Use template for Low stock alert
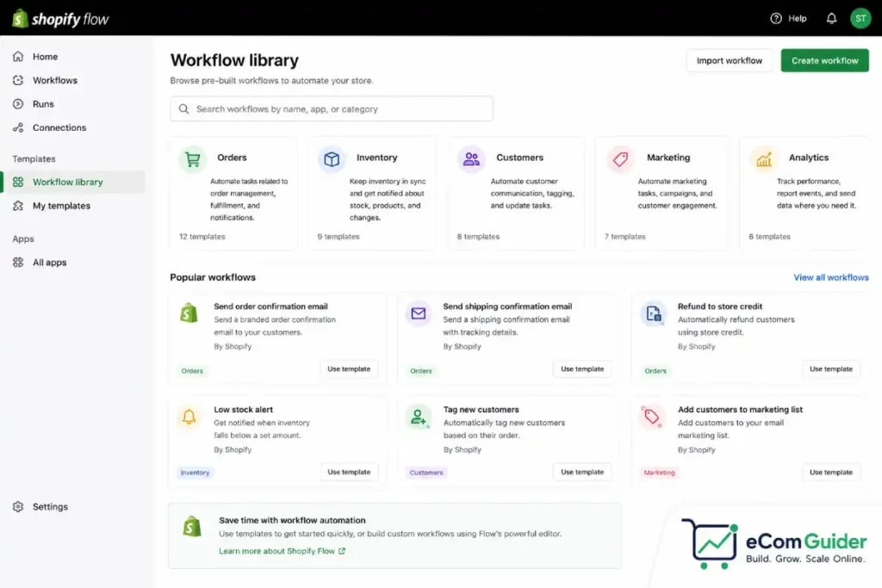The image size is (882, 588). 349,472
